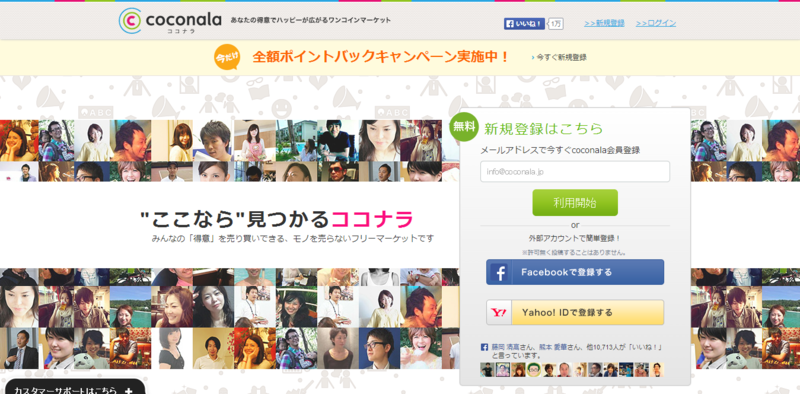Image resolution: width=800 pixels, height=394 pixels.
Task: Click the Yahoo Y! icon in register button
Action: click(499, 312)
